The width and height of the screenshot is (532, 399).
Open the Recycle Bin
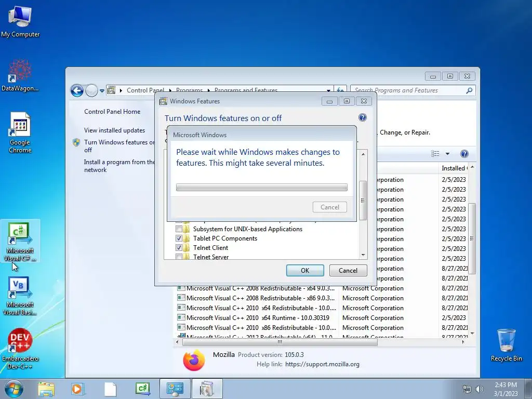tap(506, 345)
